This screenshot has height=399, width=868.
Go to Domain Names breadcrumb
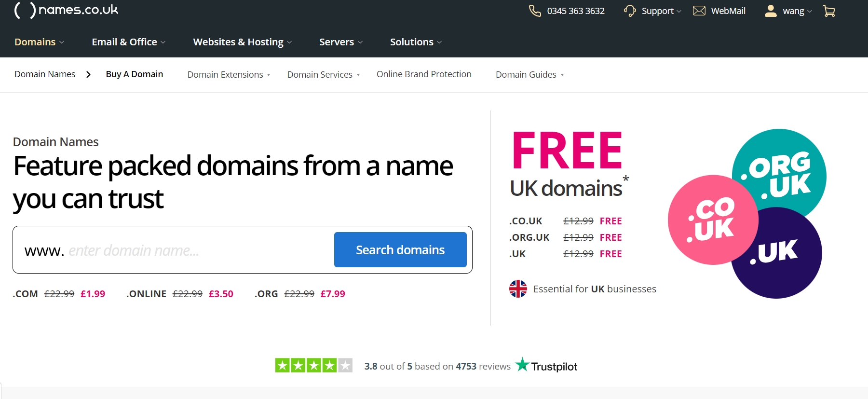45,74
